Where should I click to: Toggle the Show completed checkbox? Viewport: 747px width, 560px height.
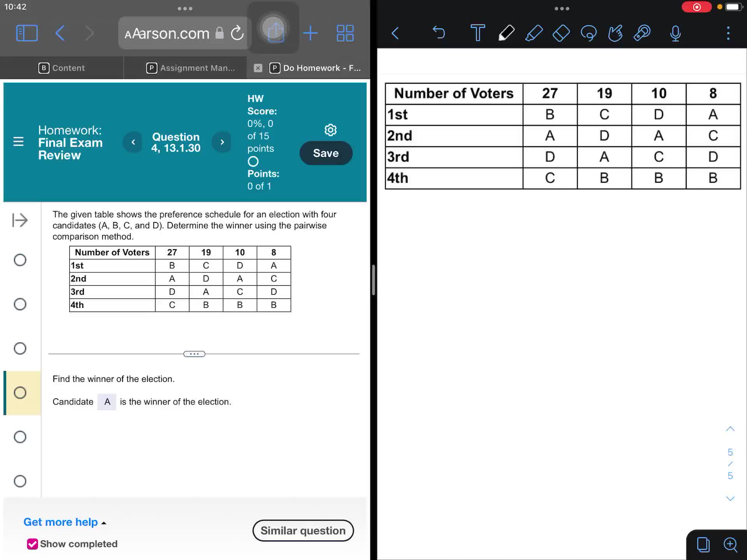(33, 544)
